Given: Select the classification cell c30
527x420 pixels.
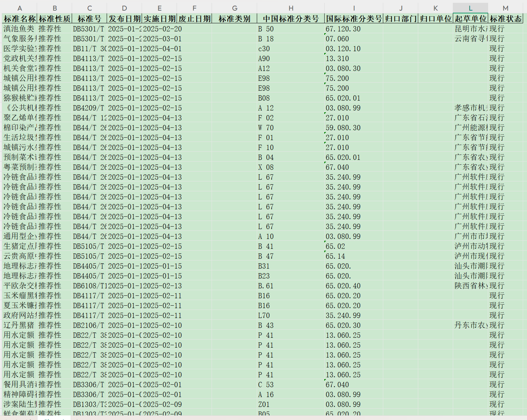Looking at the screenshot, I should [x=291, y=48].
